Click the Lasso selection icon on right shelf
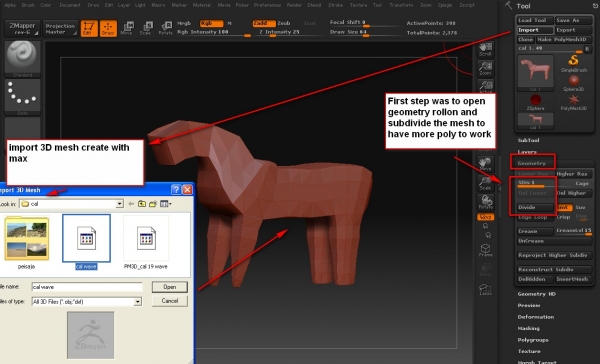The height and width of the screenshot is (364, 600). coord(485,289)
